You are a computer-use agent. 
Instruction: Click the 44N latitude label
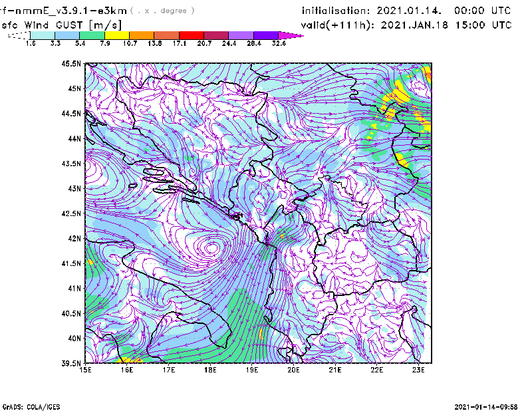coord(75,138)
